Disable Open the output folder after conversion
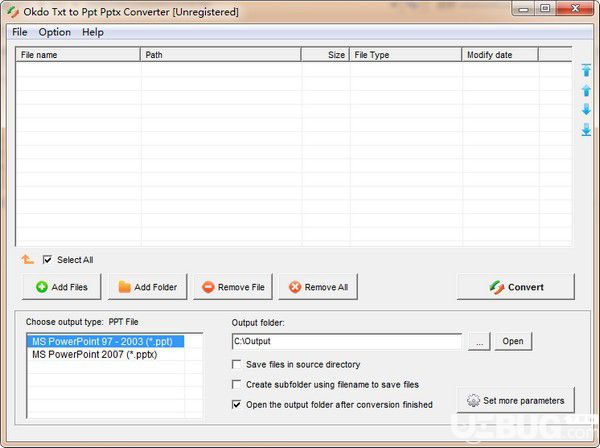Viewport: 600px width, 448px height. click(x=236, y=404)
